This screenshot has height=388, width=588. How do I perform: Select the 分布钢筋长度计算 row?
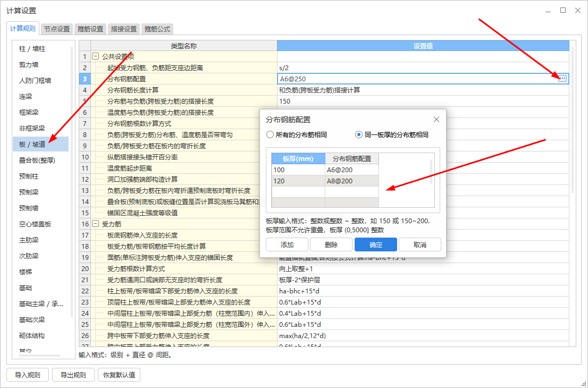click(324, 90)
